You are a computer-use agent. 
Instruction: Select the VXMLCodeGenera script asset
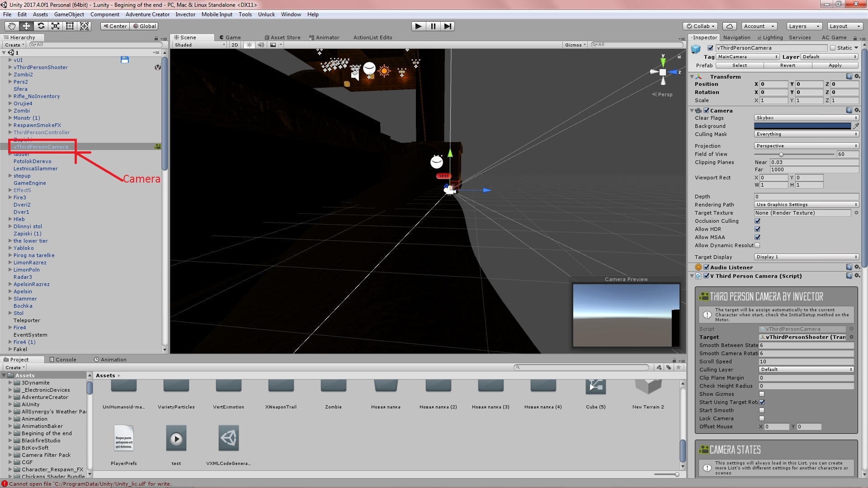pos(228,444)
